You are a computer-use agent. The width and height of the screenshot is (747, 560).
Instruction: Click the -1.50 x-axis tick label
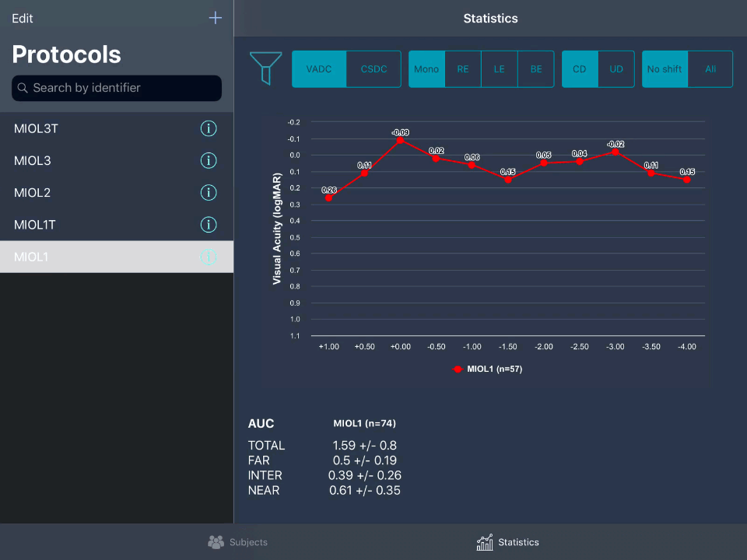pyautogui.click(x=507, y=347)
